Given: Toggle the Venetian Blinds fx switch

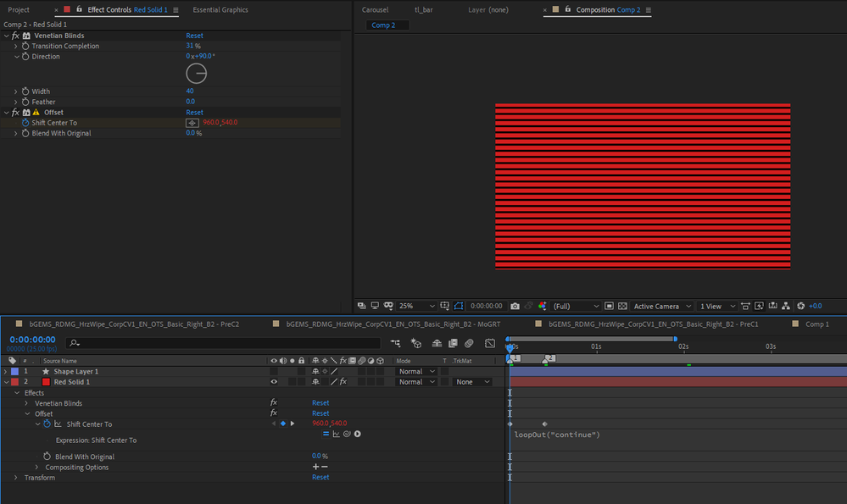Looking at the screenshot, I should 274,403.
